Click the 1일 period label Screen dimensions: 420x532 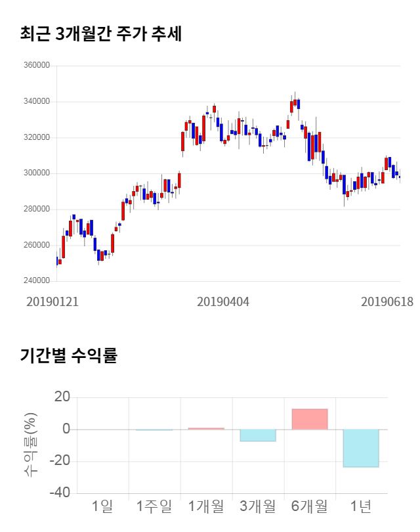pyautogui.click(x=102, y=506)
